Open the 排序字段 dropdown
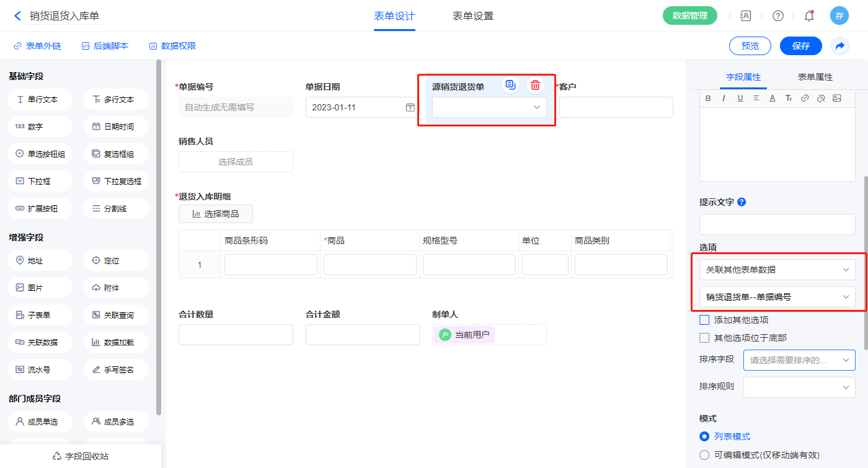 (x=799, y=360)
